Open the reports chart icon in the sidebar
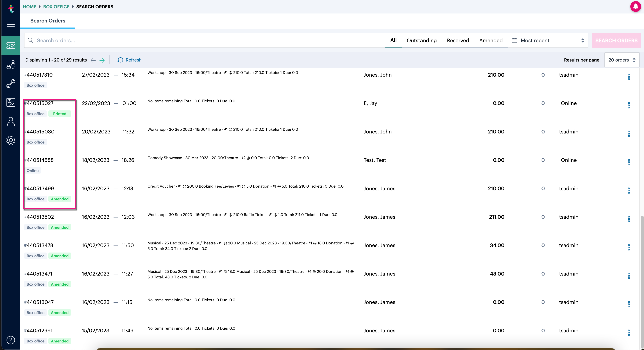 point(11,102)
